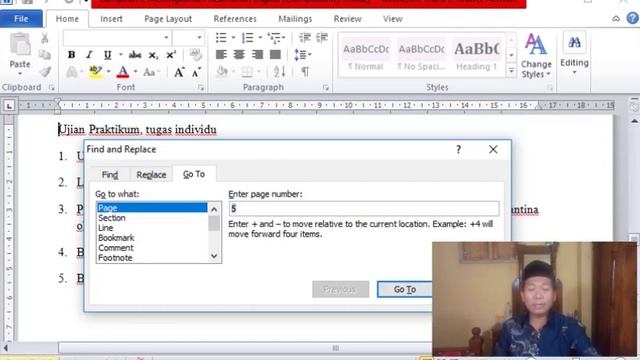The height and width of the screenshot is (360, 640).
Task: Open the Underline style dropdown arrow
Action: coord(121,55)
